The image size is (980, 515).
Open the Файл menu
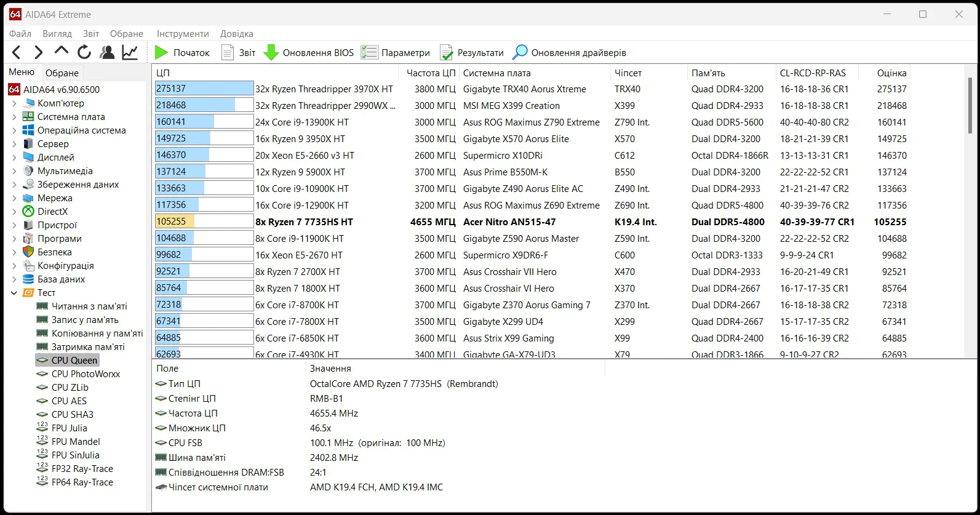(x=21, y=34)
